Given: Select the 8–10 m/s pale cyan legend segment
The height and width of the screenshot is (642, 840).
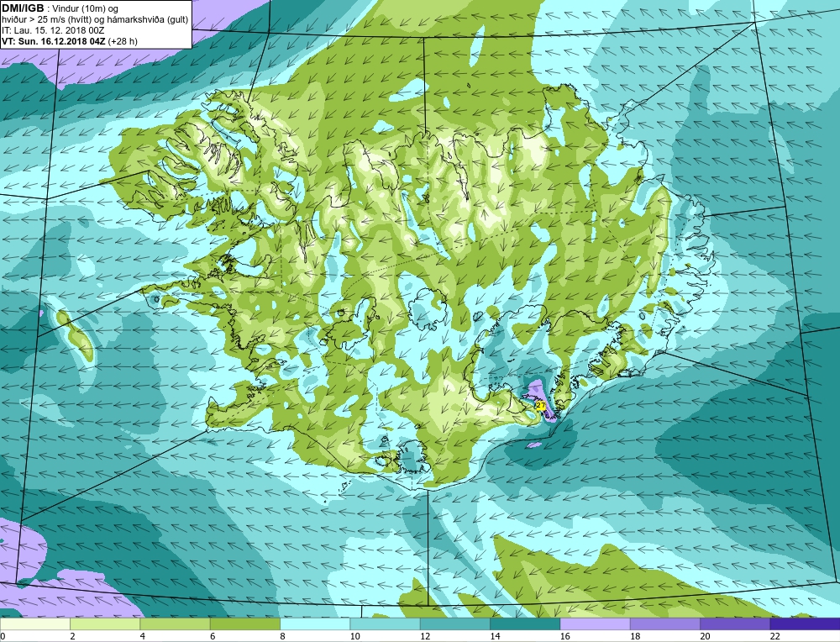Looking at the screenshot, I should tap(315, 624).
